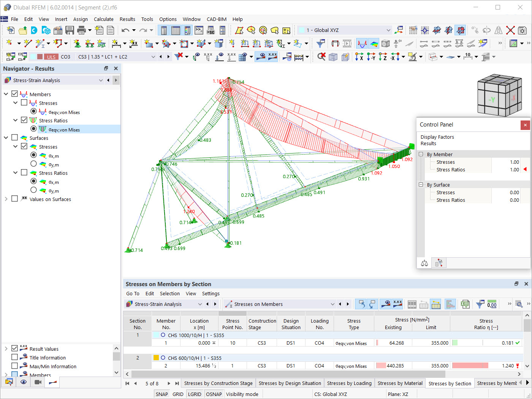
Task: Open the Export to Excel icon in table toolbar
Action: click(465, 304)
